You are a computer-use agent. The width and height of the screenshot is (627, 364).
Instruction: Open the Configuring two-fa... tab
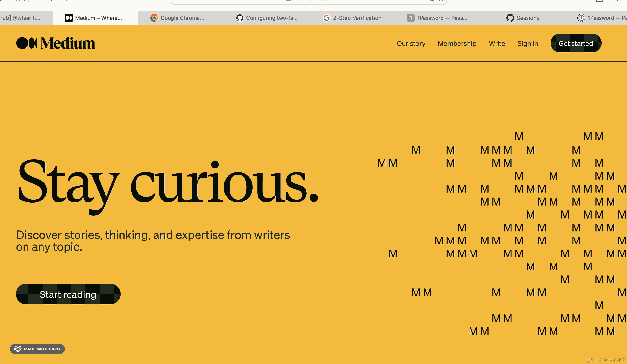(x=271, y=18)
